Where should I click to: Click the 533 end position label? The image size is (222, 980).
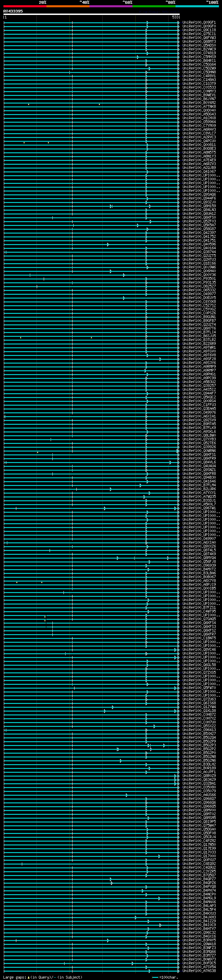[175, 17]
